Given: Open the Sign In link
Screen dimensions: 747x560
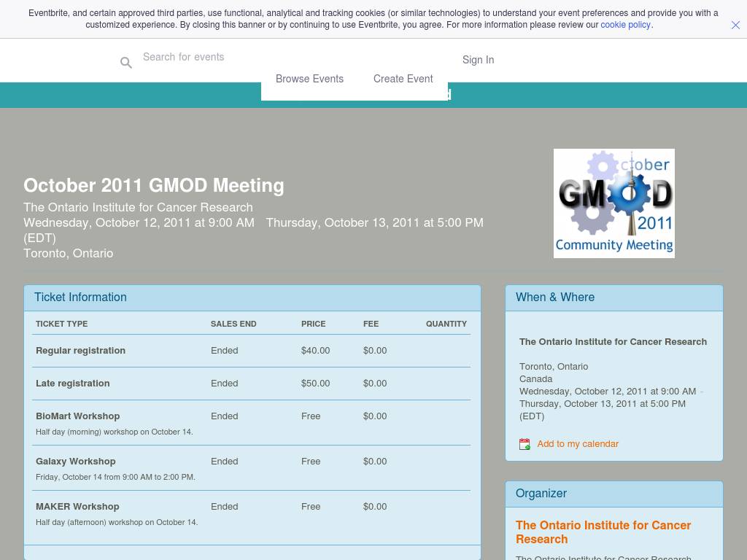Looking at the screenshot, I should point(478,60).
